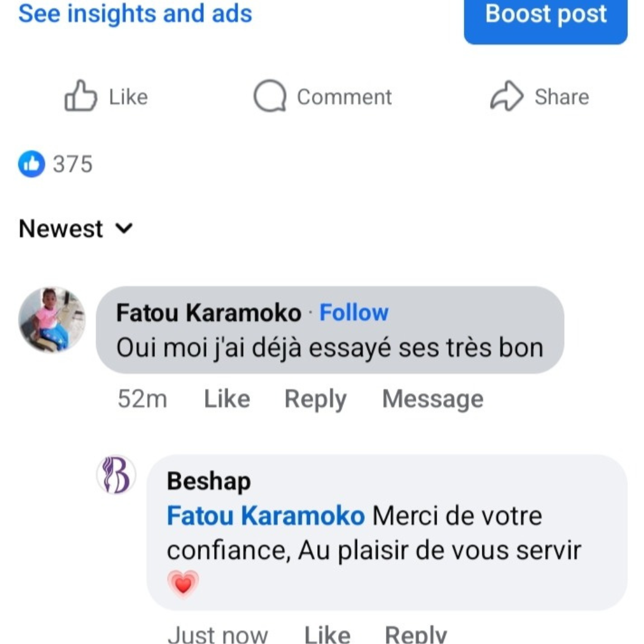Open Fatou Karamoko's profile picture
The image size is (644, 644).
(x=52, y=320)
